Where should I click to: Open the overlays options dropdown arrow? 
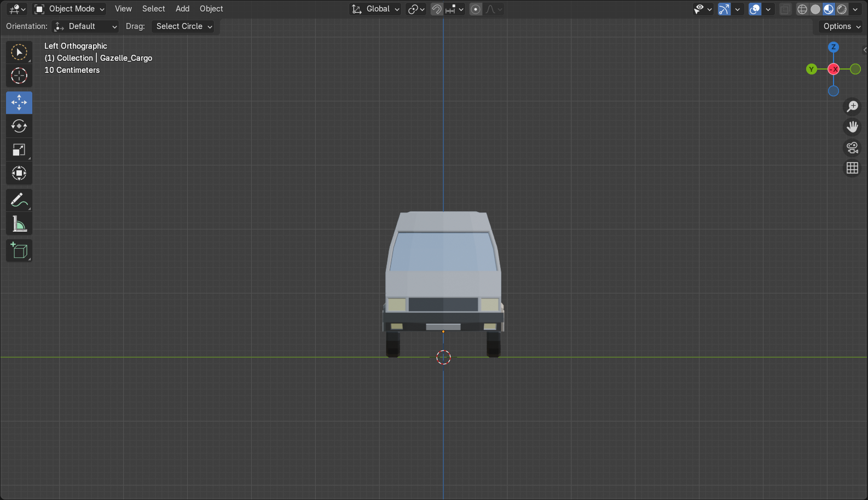[x=768, y=9]
